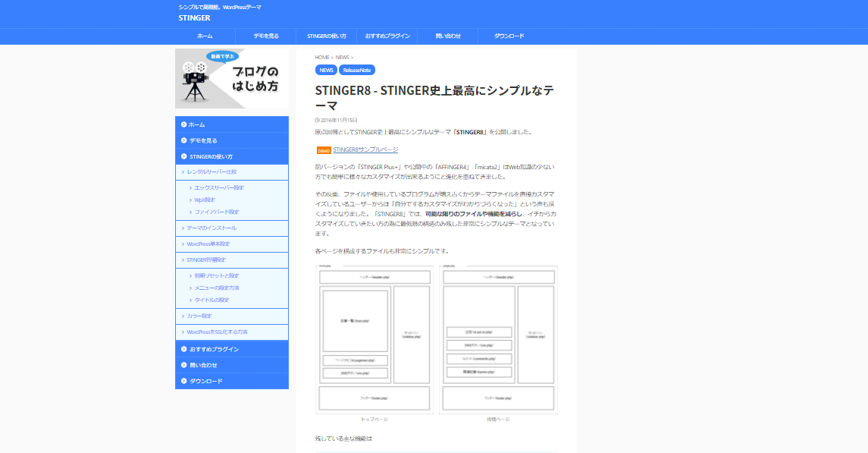The image size is (868, 453).
Task: Click the orange DEMO badge icon
Action: tap(324, 151)
